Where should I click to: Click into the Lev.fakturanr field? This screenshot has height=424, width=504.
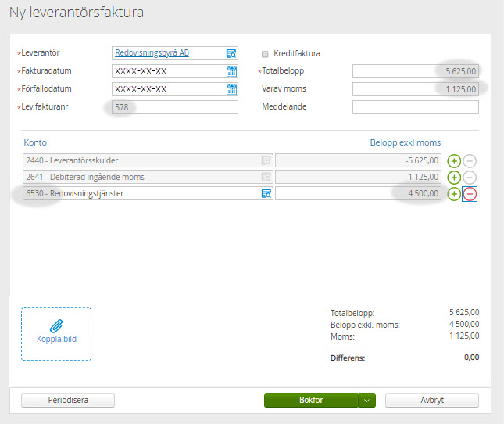174,107
